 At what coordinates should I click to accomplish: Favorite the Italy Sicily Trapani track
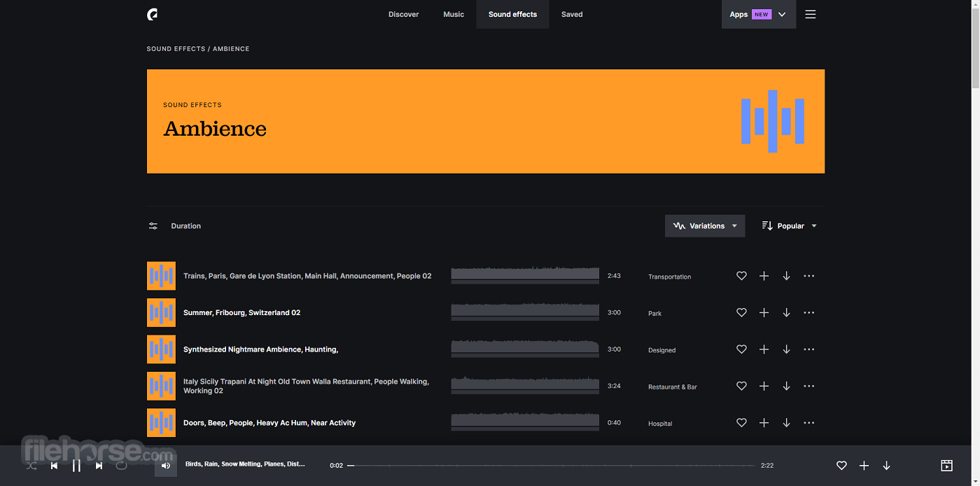(x=741, y=386)
